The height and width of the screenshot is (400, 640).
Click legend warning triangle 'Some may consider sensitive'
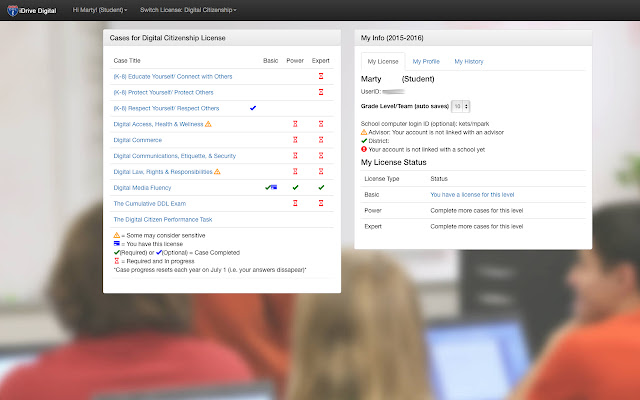[117, 235]
